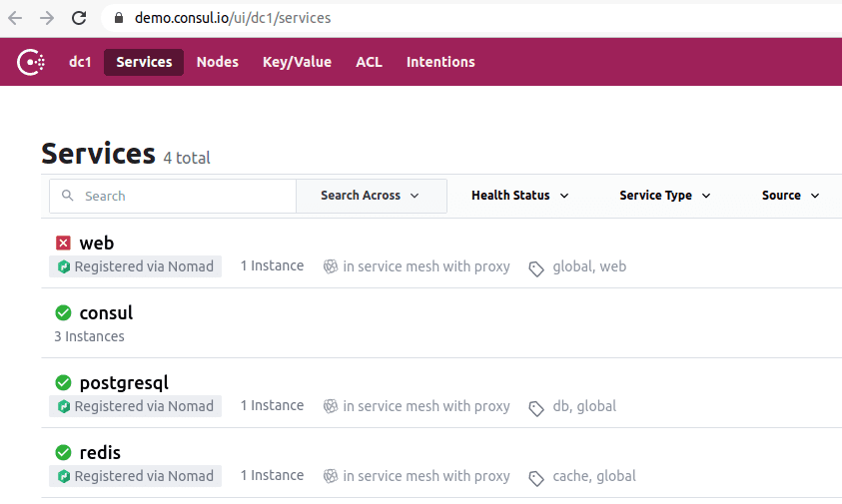The image size is (842, 504).
Task: Click the browser address bar URL
Action: coord(233,18)
